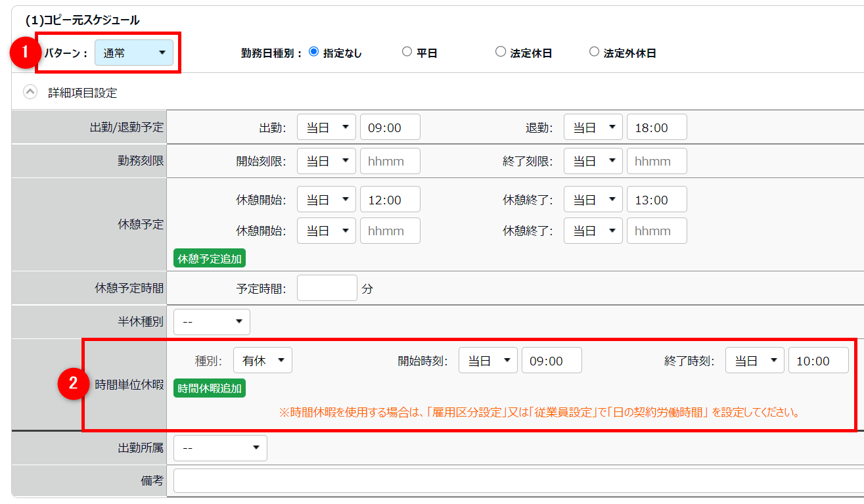This screenshot has height=504, width=864.
Task: Click the 退勤 time field showing 18:00
Action: click(x=656, y=127)
